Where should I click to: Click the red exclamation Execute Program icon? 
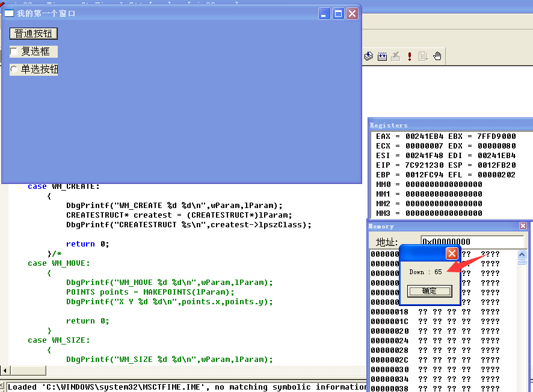410,56
